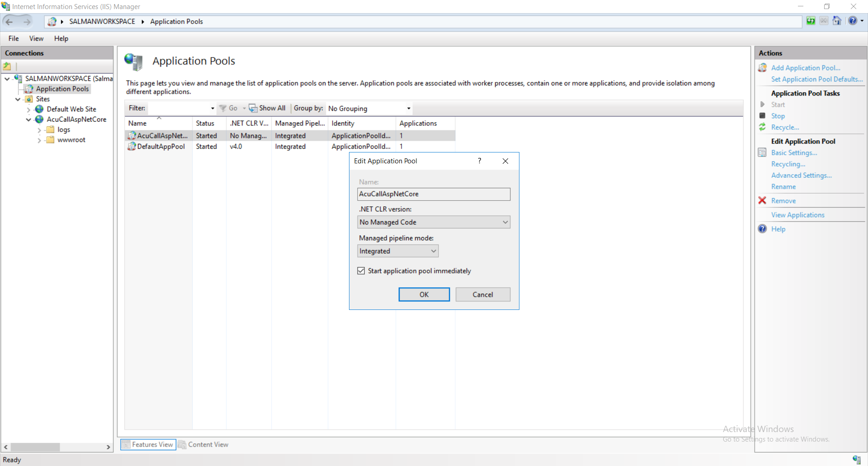Open the Group by dropdown
Image resolution: width=868 pixels, height=466 pixels.
408,109
